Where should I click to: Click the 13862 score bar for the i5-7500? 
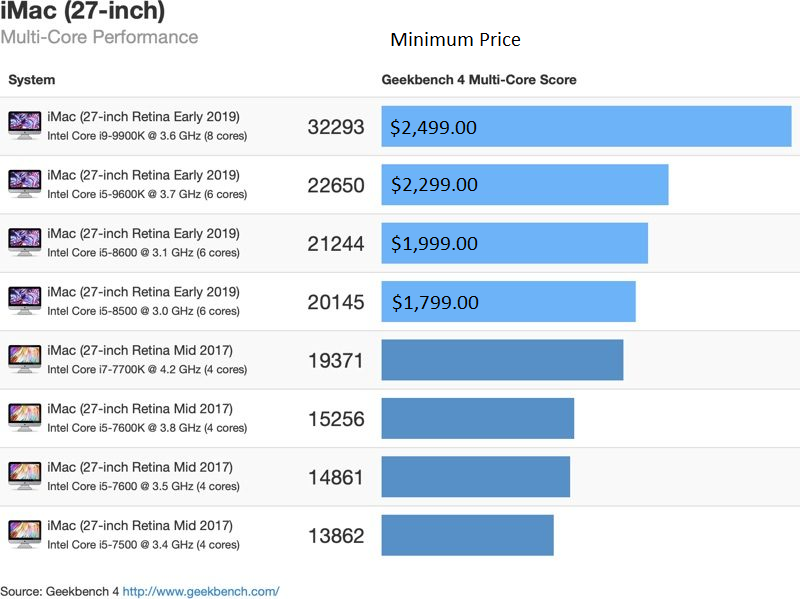point(467,535)
